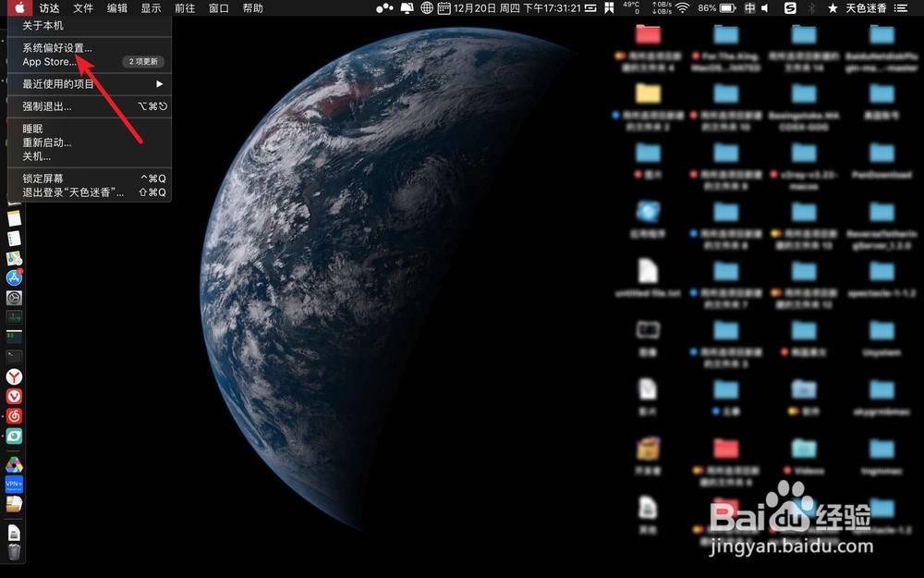
Task: Open Activity Monitor from the Dock
Action: [x=14, y=317]
